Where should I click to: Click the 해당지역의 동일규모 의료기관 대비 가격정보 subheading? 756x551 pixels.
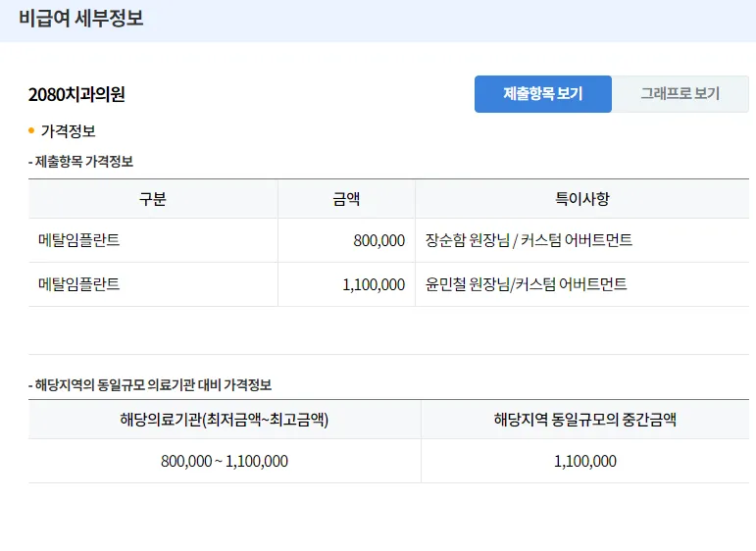click(x=150, y=384)
